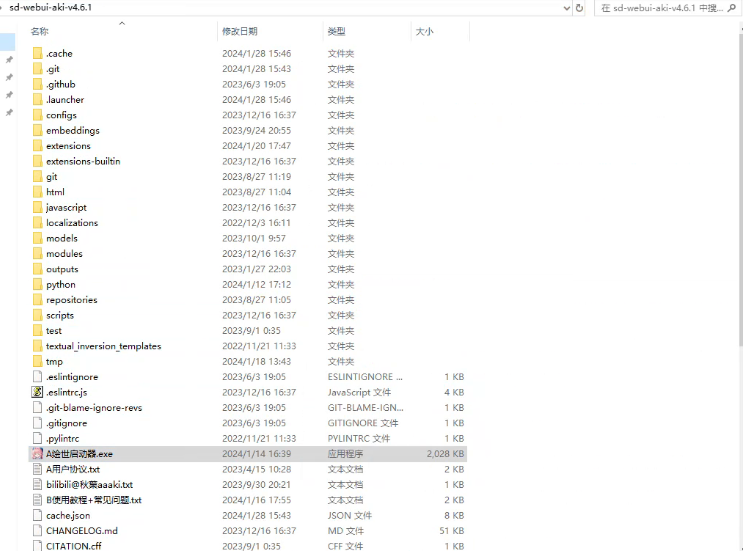Viewport: 743px width, 551px height.
Task: Click the A用户协议.txt text file icon
Action: coord(37,469)
